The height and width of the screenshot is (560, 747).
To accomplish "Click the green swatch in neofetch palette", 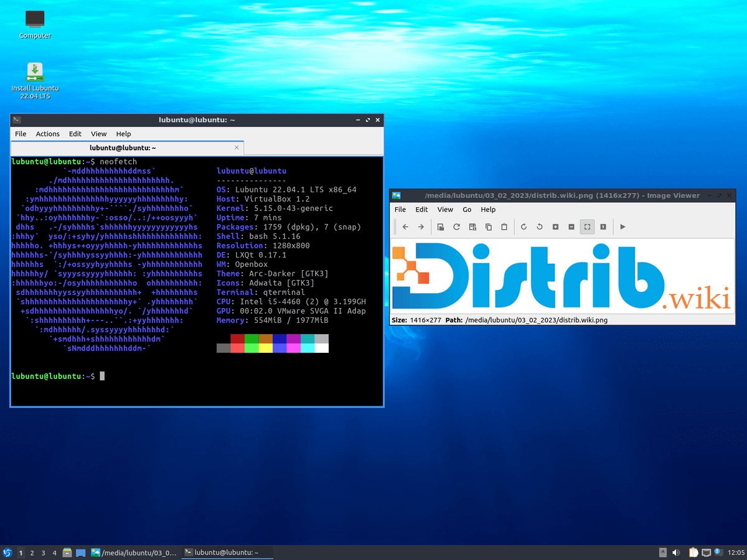I will (251, 338).
